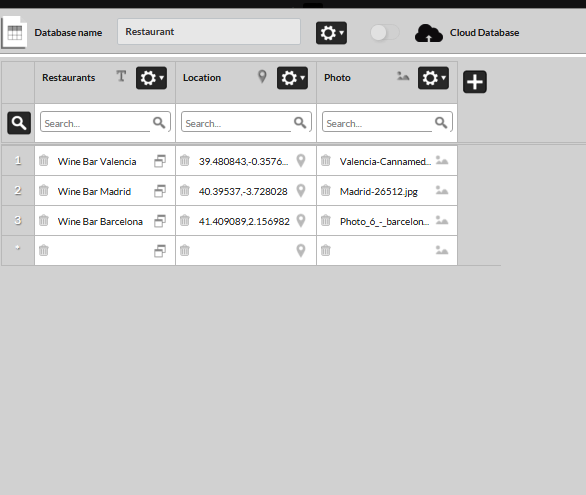
Task: Click the database table icon at top left
Action: point(14,33)
